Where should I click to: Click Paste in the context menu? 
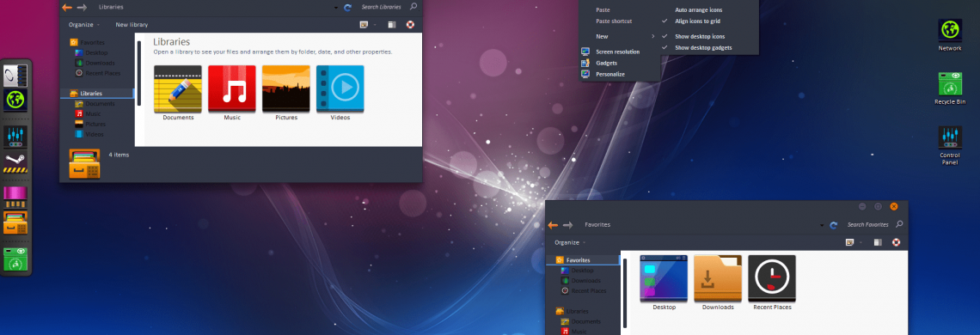tap(603, 10)
